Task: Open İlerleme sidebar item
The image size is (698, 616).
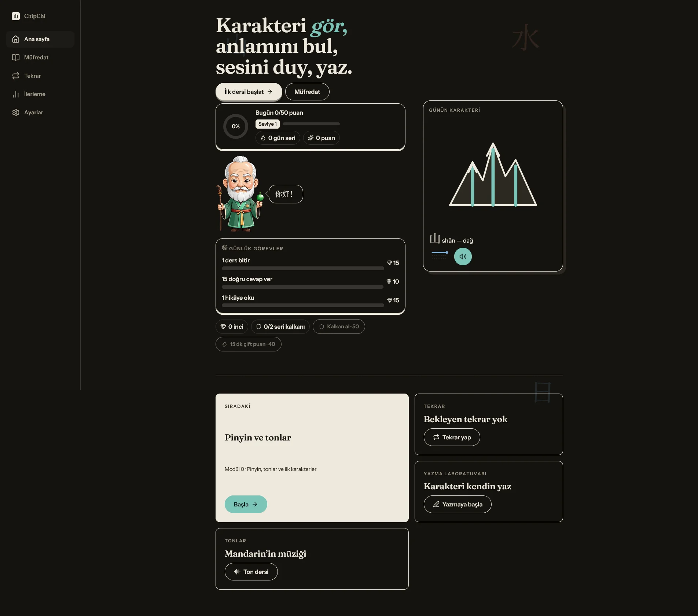Action: pyautogui.click(x=40, y=94)
